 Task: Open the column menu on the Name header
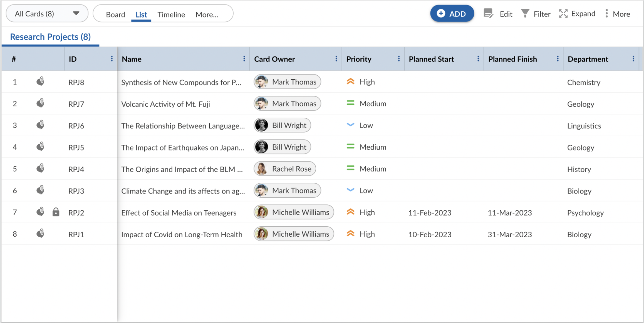245,59
